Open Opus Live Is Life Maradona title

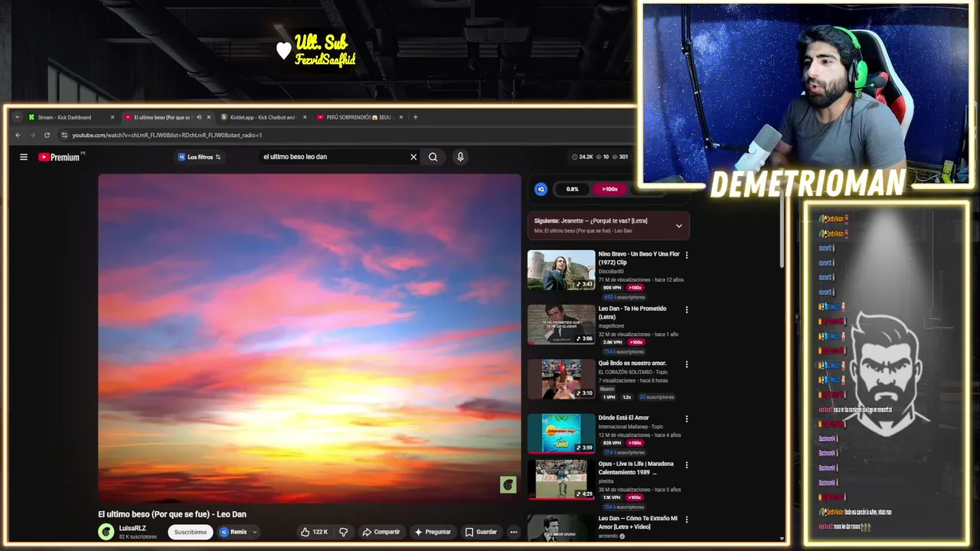tap(636, 468)
